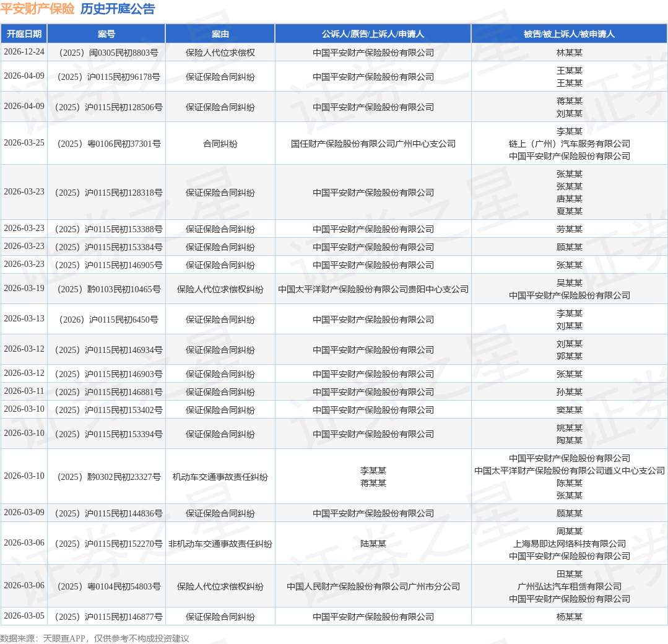Click case cause 机动车交通事故责任纠纷
The width and height of the screenshot is (668, 644).
point(220,477)
